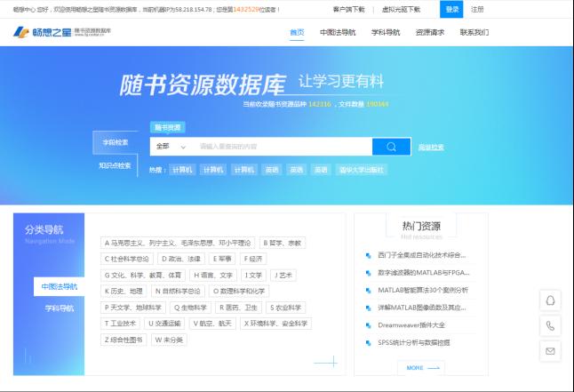Switch category navigation to 学科导航
Viewport: 574px width, 392px height.
tap(60, 308)
